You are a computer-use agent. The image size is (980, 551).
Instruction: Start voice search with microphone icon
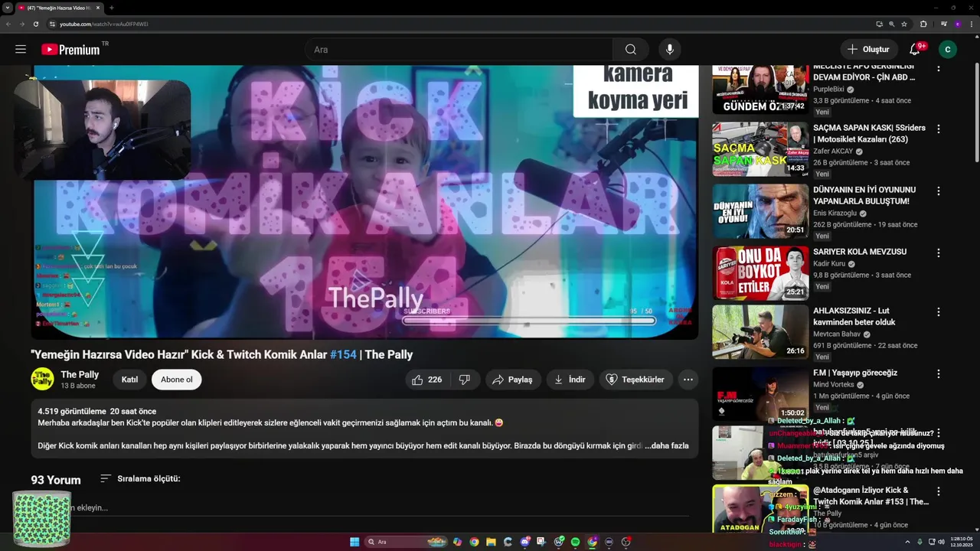click(x=670, y=49)
